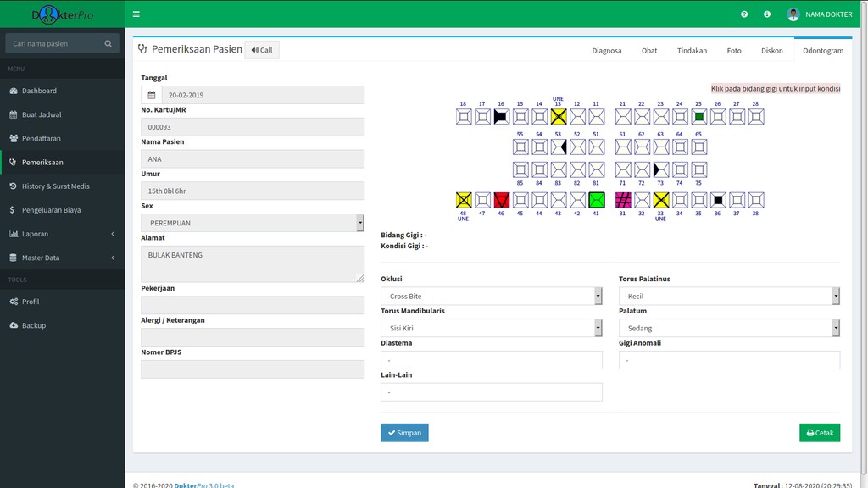Follow the DokterPro 3.0 beta footer link
868x488 pixels.
[203, 485]
